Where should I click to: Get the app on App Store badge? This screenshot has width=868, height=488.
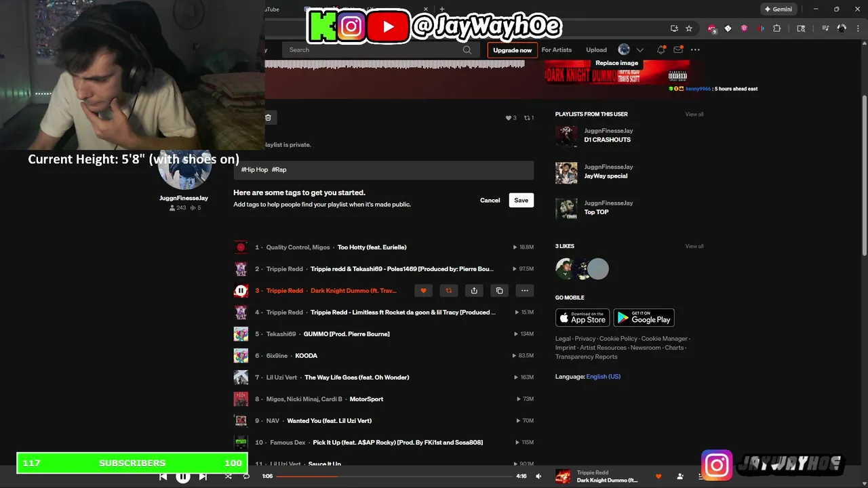pyautogui.click(x=581, y=317)
